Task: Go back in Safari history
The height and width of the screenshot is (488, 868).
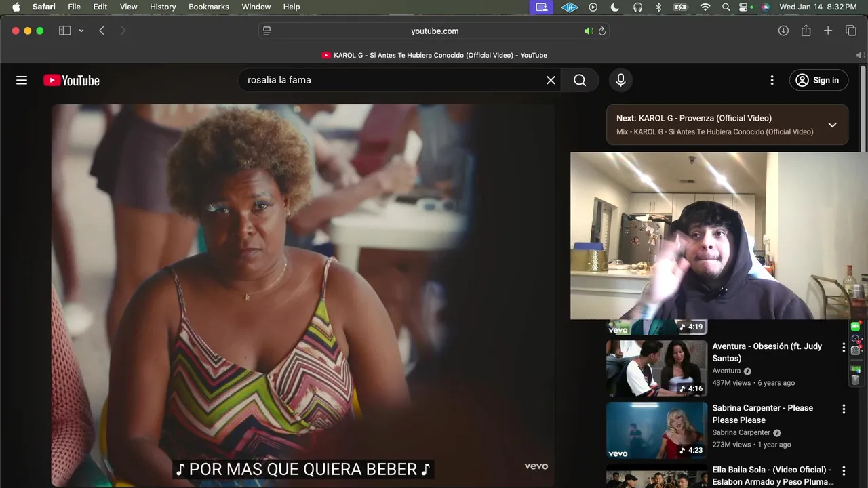Action: point(102,30)
